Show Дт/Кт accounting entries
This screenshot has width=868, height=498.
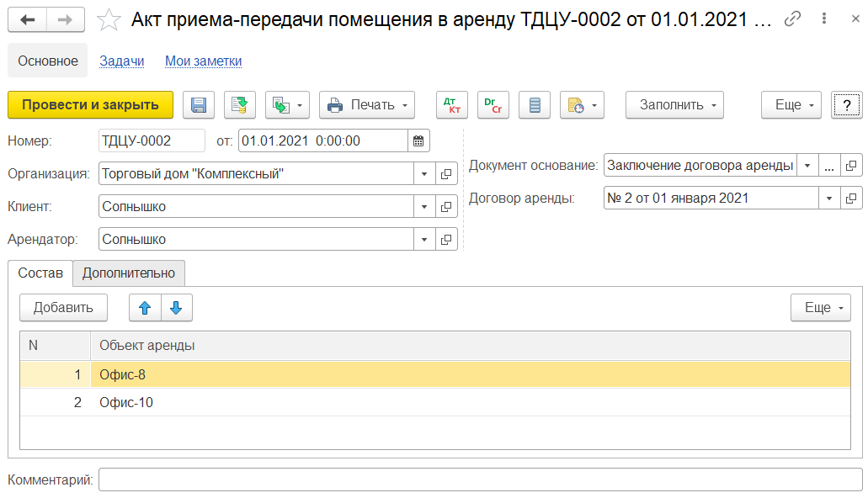[452, 105]
